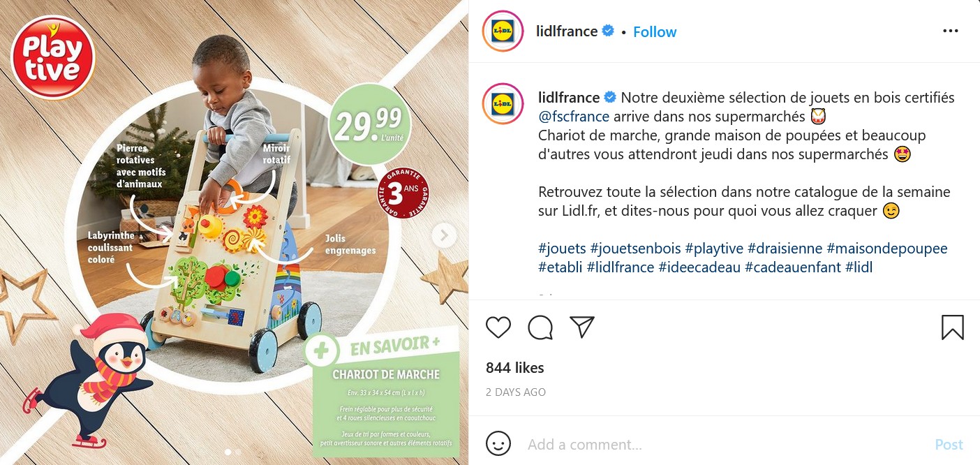Screen dimensions: 980x465
Task: Open the @fscfrance mention link
Action: click(574, 116)
